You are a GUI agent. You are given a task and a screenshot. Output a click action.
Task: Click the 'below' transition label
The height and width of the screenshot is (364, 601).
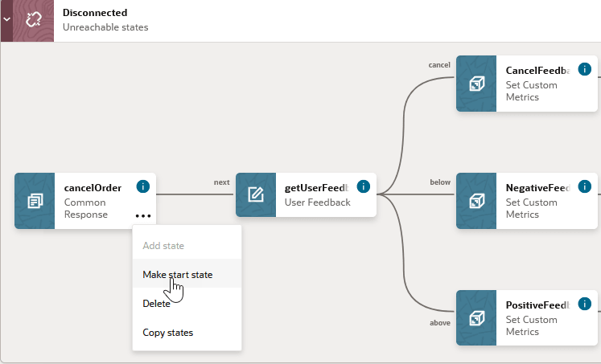point(440,182)
